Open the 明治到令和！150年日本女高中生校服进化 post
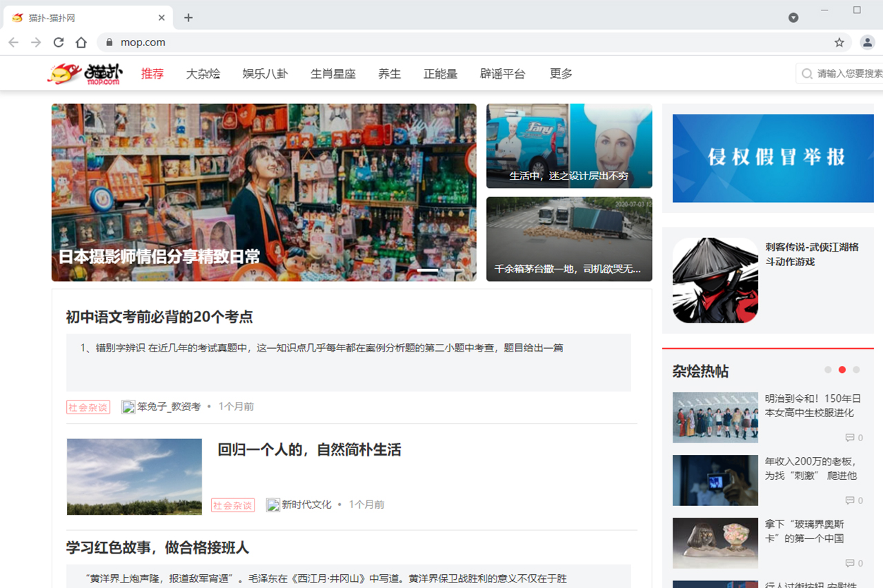883x588 pixels. [x=813, y=405]
